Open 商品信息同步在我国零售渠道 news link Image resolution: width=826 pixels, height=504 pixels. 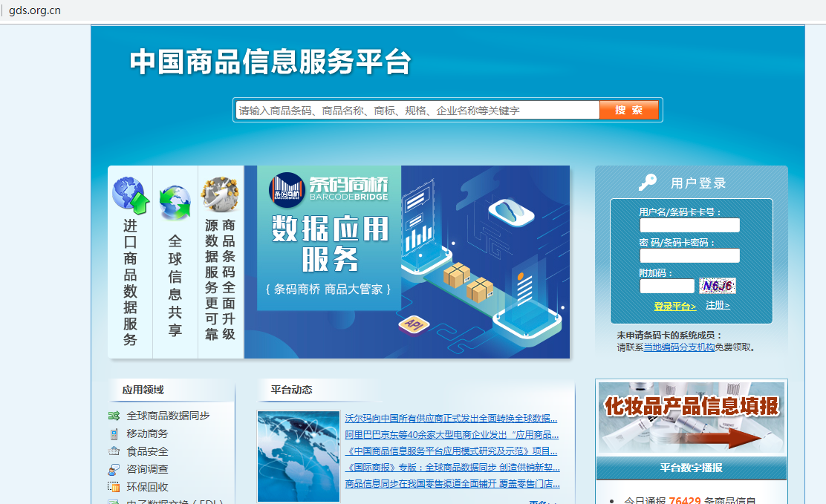tap(452, 484)
